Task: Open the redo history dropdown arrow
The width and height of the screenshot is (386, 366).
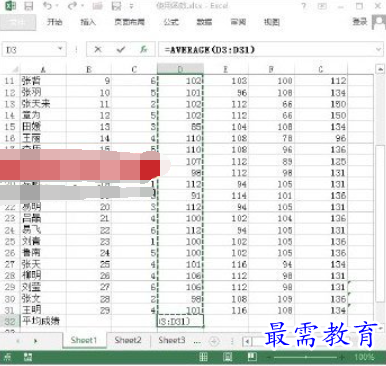Action: coord(82,6)
